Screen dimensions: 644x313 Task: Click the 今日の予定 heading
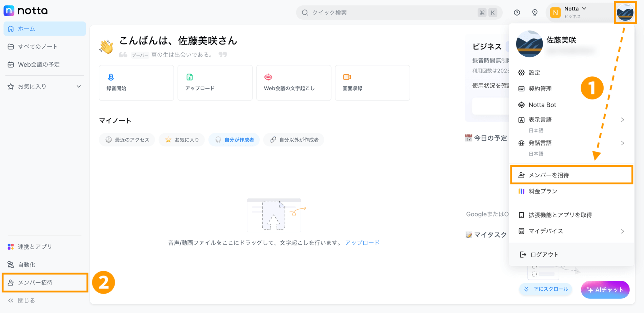click(x=490, y=138)
